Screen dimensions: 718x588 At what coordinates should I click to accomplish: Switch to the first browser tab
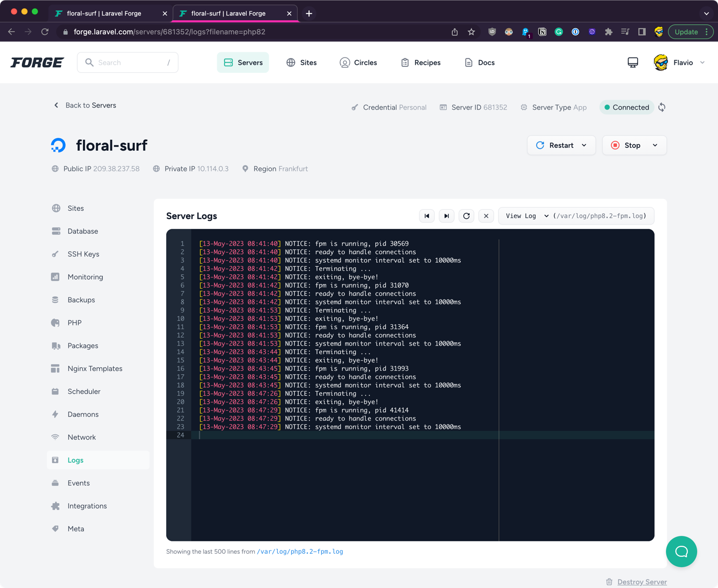click(104, 13)
